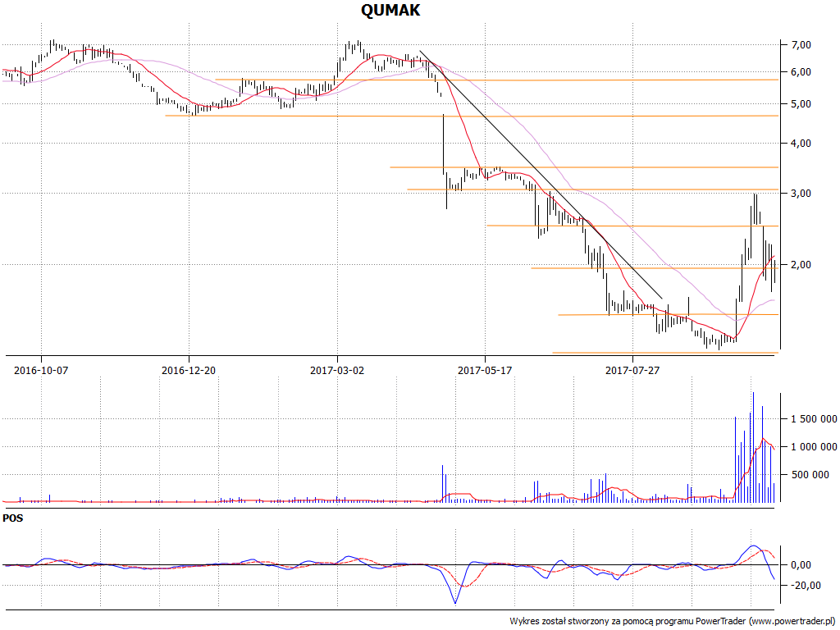This screenshot has width=840, height=630.
Task: Select the 2016-12-20 date label
Action: point(189,370)
